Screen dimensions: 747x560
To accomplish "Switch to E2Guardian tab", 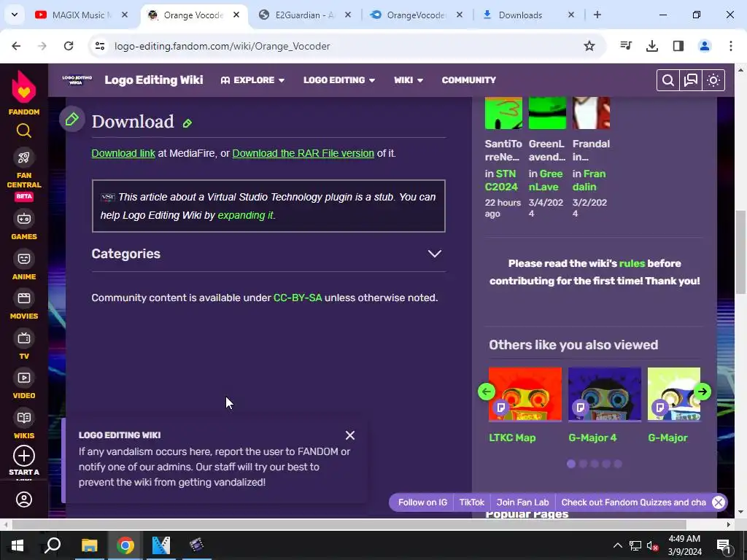I will point(305,15).
